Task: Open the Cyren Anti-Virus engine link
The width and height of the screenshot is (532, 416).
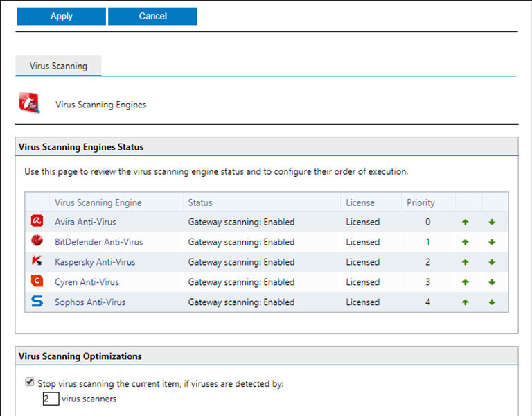Action: 87,282
